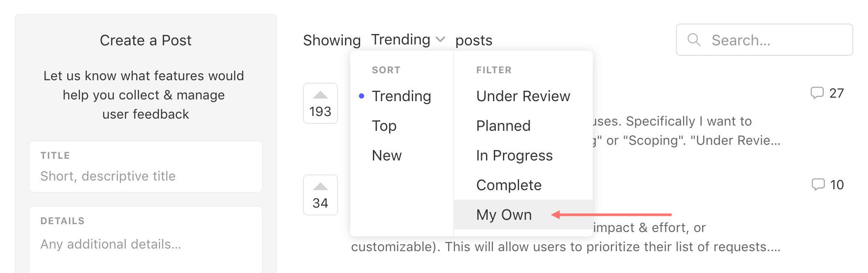This screenshot has width=868, height=273.
Task: Collapse the Trending dropdown chevron
Action: [x=440, y=40]
